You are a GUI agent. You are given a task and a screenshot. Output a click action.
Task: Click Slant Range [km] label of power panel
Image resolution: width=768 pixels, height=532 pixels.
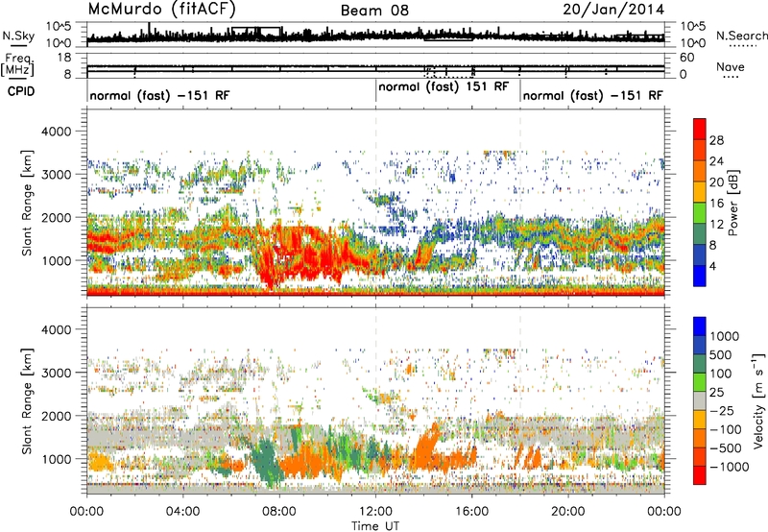coord(27,203)
